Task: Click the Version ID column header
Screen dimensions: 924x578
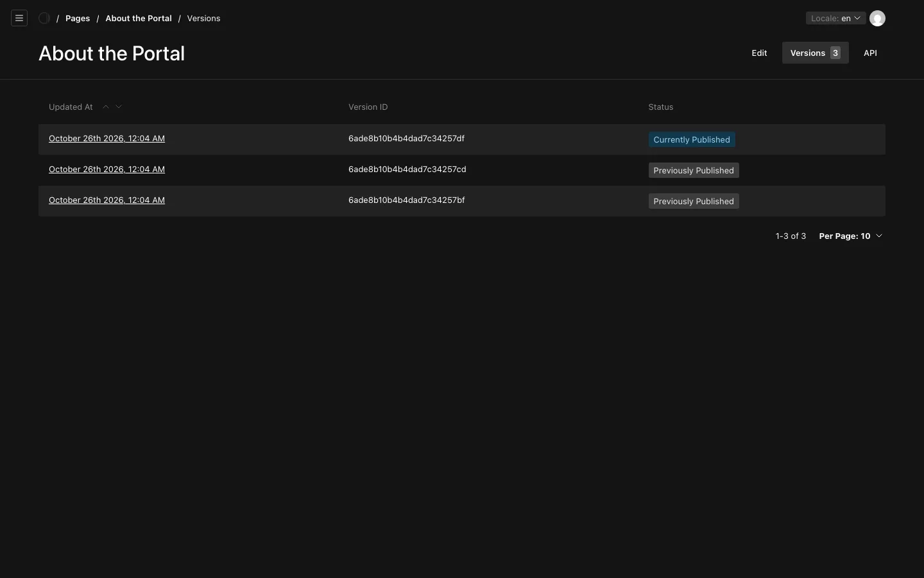Action: click(368, 107)
